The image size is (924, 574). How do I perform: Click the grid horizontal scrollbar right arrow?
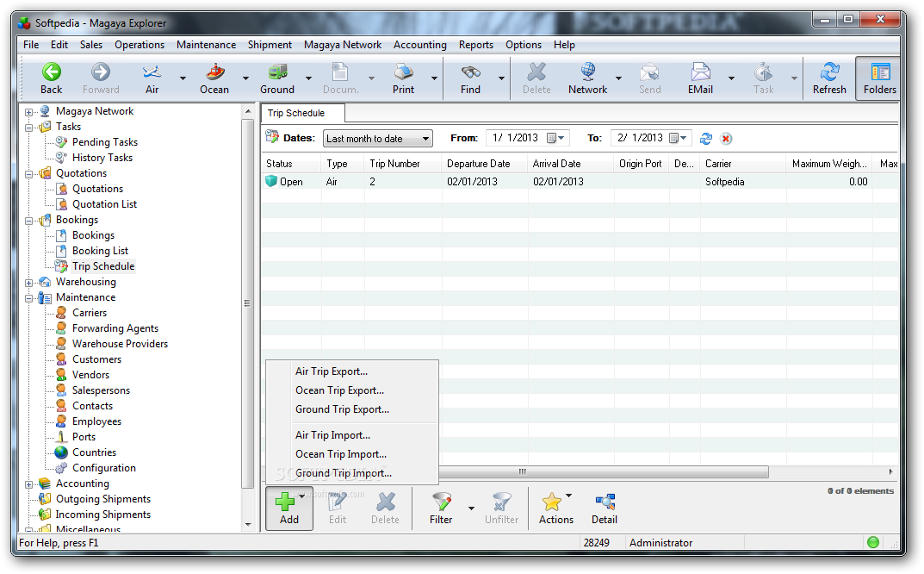coord(890,472)
